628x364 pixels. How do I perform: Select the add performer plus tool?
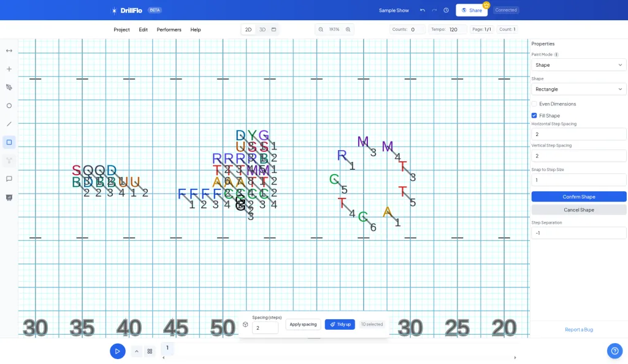[x=9, y=69]
